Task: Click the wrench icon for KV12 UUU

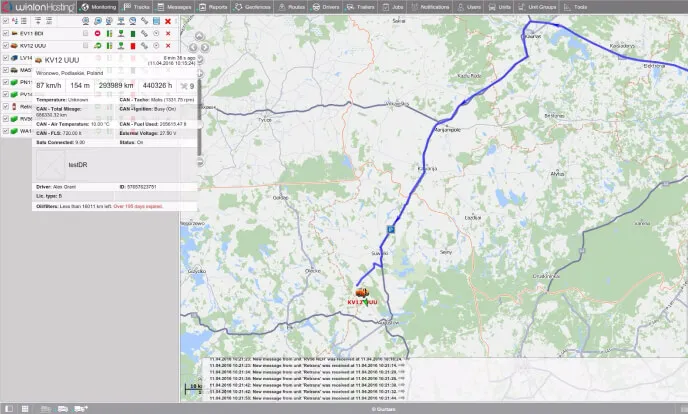Action: (144, 46)
